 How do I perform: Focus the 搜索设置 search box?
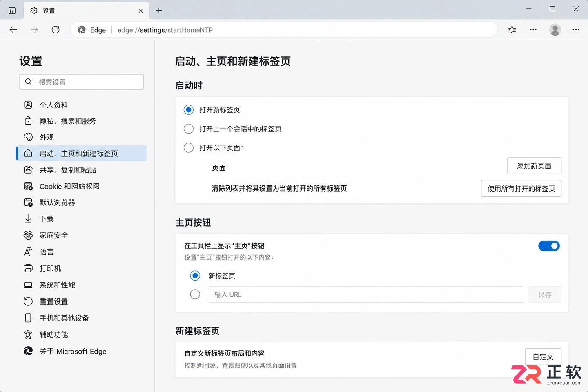(x=81, y=82)
